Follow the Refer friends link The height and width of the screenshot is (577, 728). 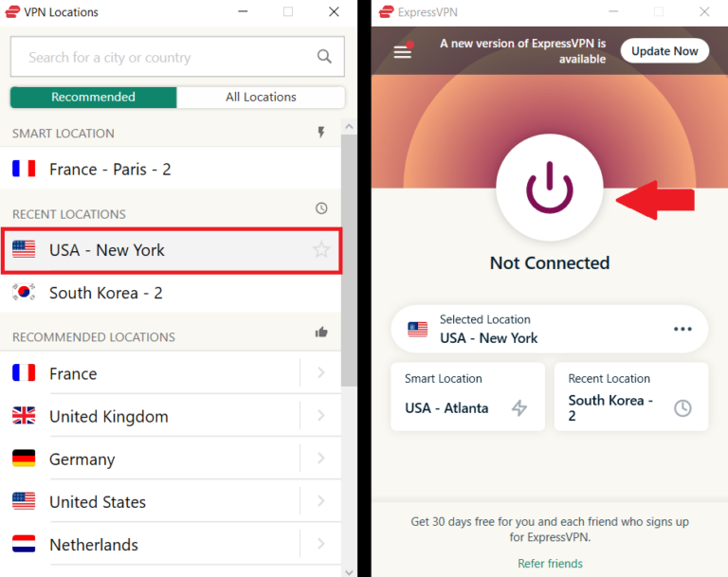[x=550, y=564]
